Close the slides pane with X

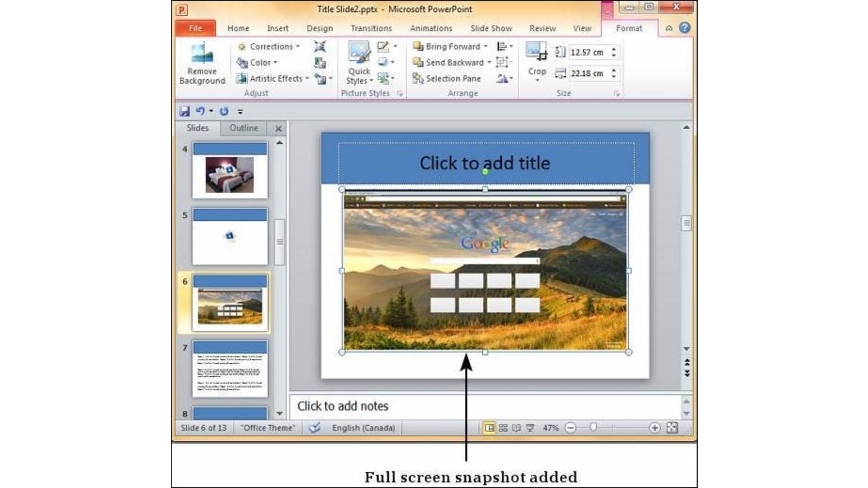[278, 129]
